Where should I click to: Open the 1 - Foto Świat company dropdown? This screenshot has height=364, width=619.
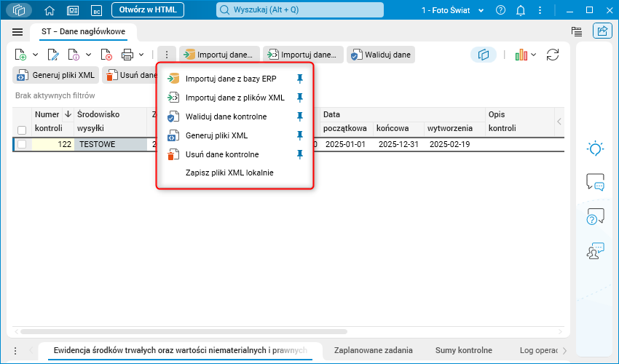coord(452,10)
